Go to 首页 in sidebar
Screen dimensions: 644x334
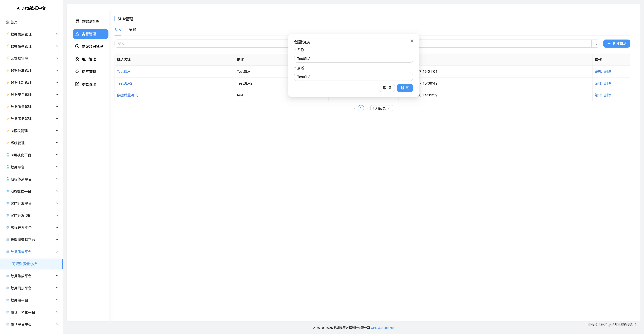pyautogui.click(x=14, y=22)
